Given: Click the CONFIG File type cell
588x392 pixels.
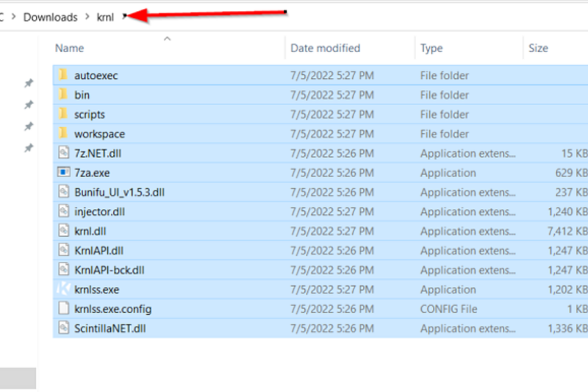Looking at the screenshot, I should (448, 309).
